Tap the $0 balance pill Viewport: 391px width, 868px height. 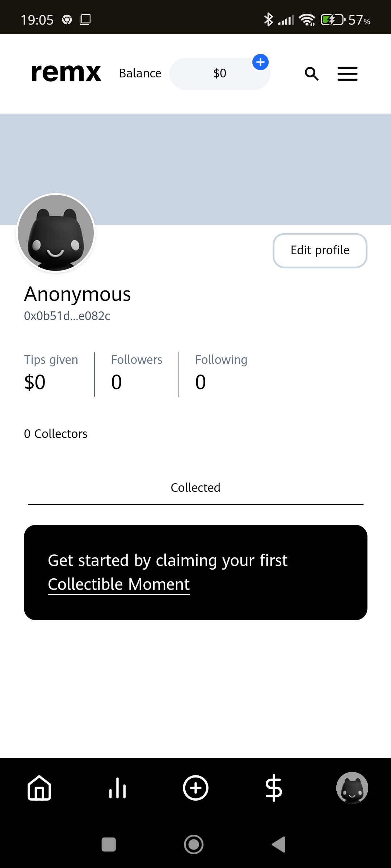219,74
